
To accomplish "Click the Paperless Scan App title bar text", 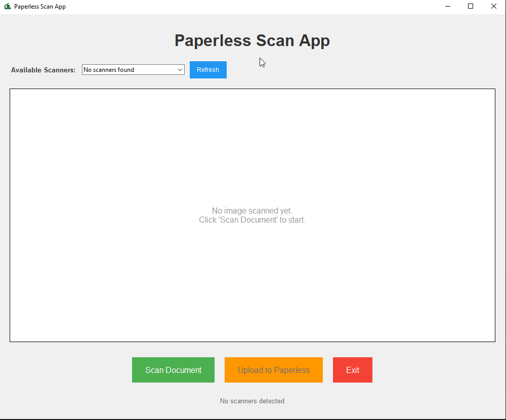I will coord(39,7).
